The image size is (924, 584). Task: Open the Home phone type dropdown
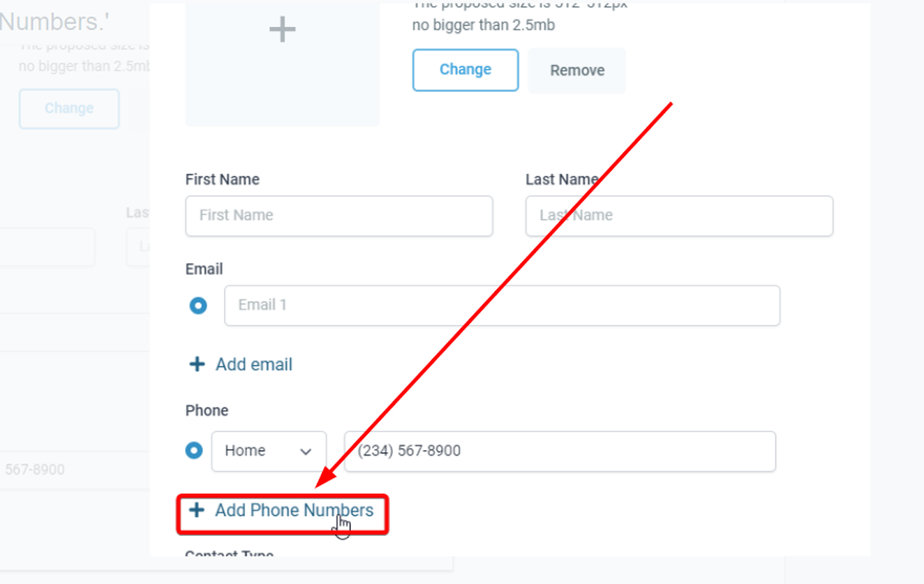pos(269,451)
